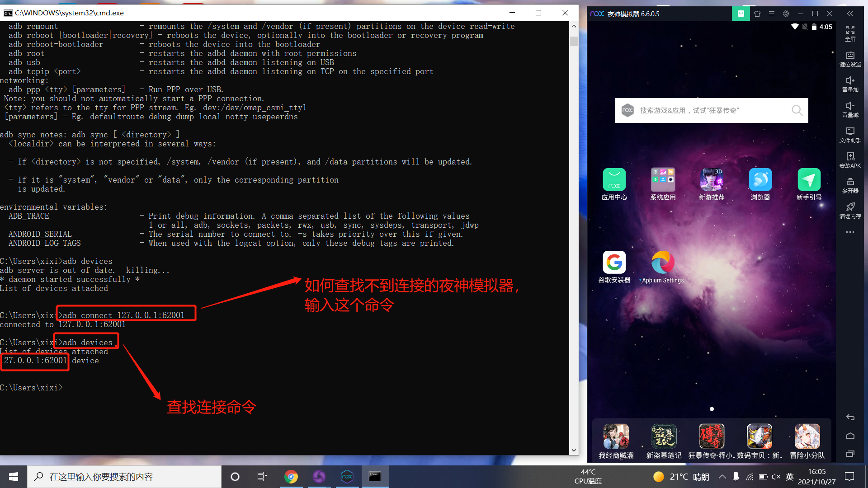Image resolution: width=868 pixels, height=488 pixels.
Task: Open the 浏览器 browser app
Action: (760, 180)
